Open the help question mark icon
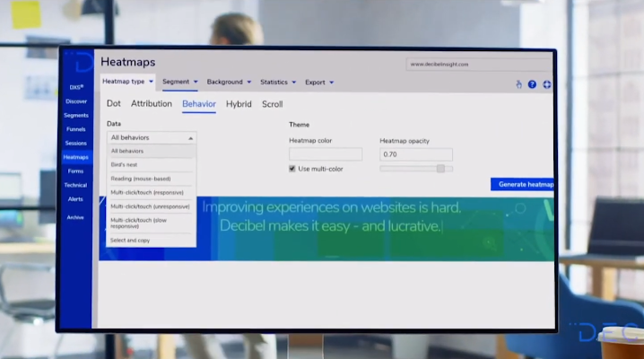The width and height of the screenshot is (644, 359). (x=532, y=84)
